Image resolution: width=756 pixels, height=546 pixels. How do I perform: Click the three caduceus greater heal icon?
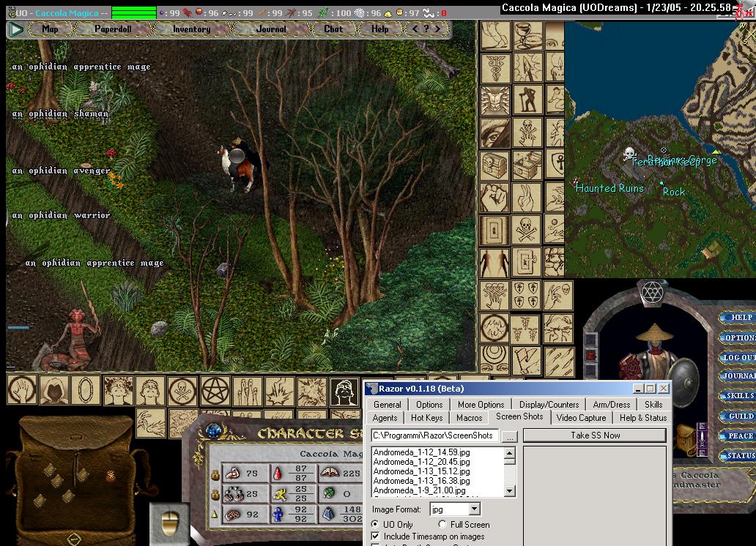[526, 328]
